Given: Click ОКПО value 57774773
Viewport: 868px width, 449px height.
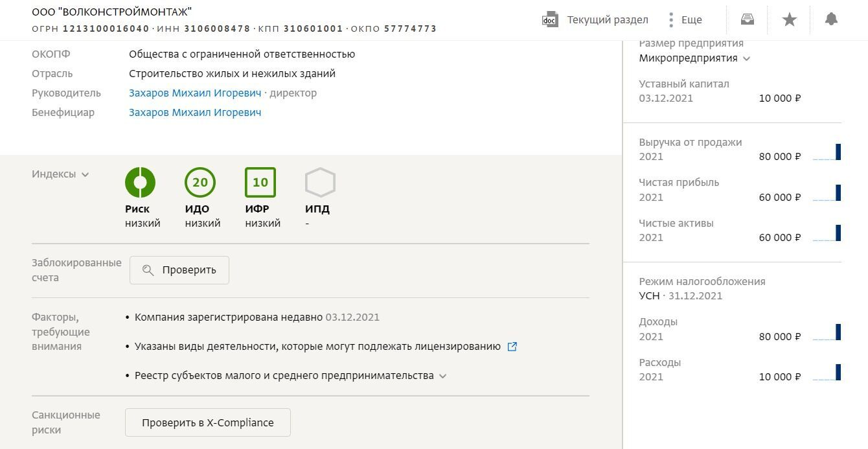Looking at the screenshot, I should point(411,29).
